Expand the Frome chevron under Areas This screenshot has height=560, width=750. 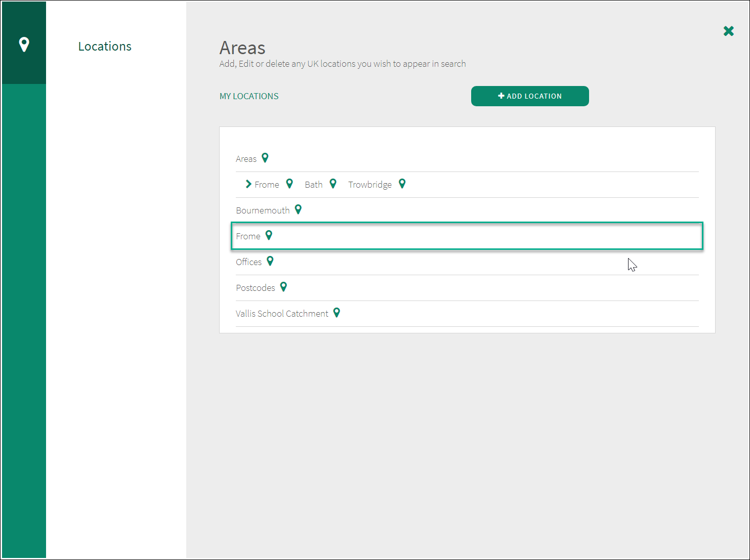248,184
